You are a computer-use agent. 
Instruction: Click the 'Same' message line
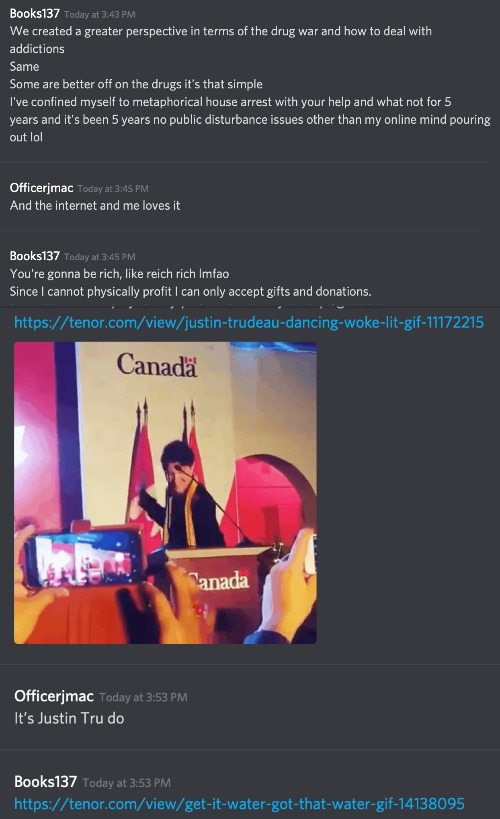click(24, 66)
